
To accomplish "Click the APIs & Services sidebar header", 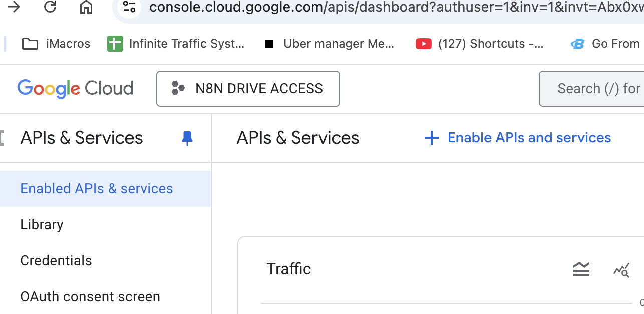I will (82, 138).
